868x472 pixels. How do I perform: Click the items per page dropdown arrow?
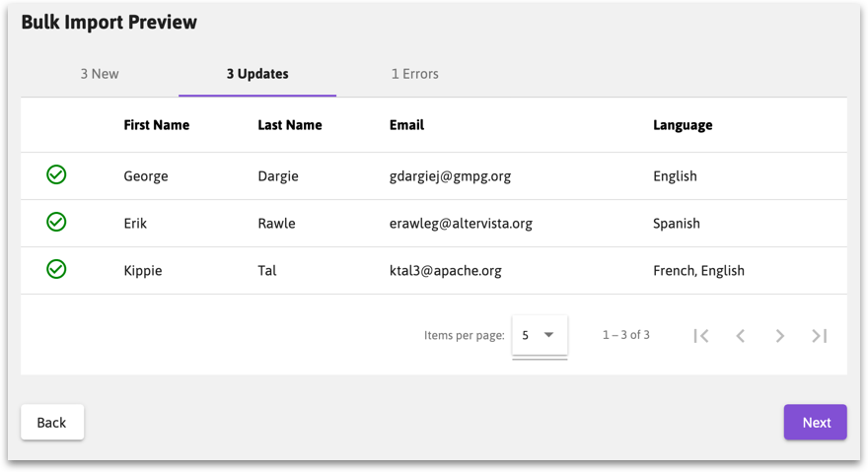point(548,335)
